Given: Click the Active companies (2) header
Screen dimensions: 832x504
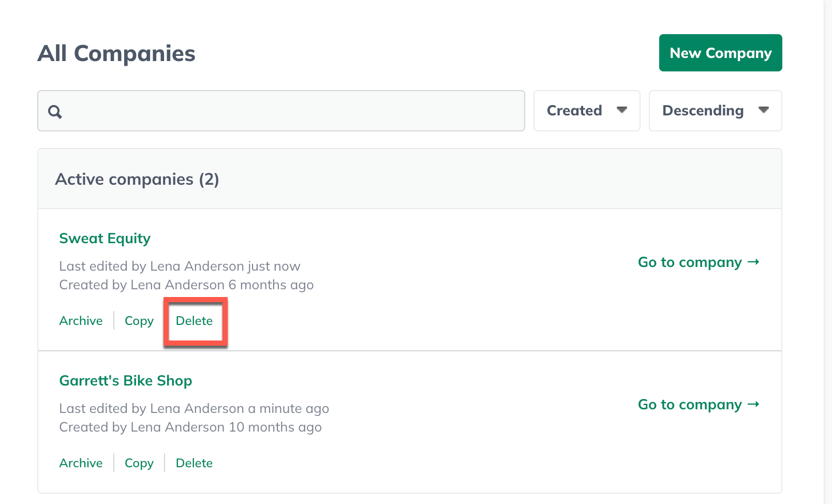Looking at the screenshot, I should (137, 179).
